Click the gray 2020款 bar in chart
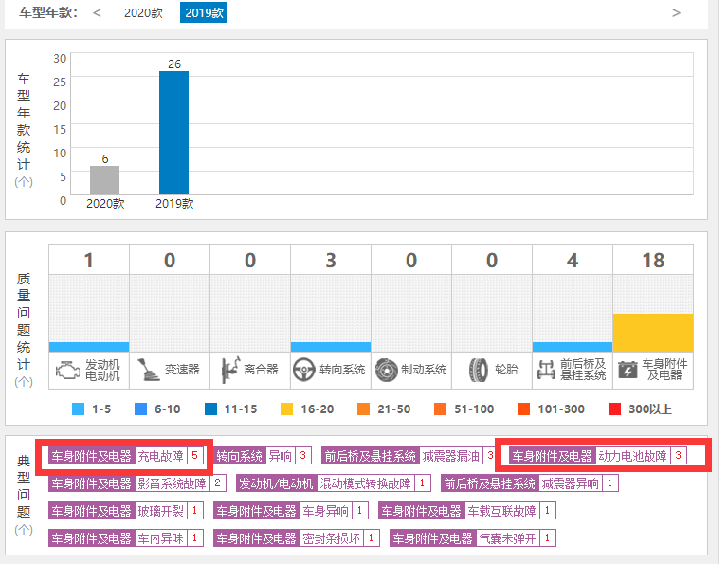The image size is (728, 564). point(104,180)
